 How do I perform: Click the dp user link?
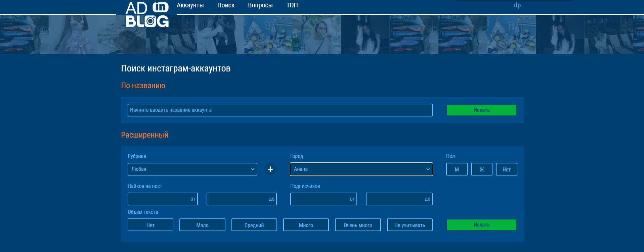click(517, 5)
